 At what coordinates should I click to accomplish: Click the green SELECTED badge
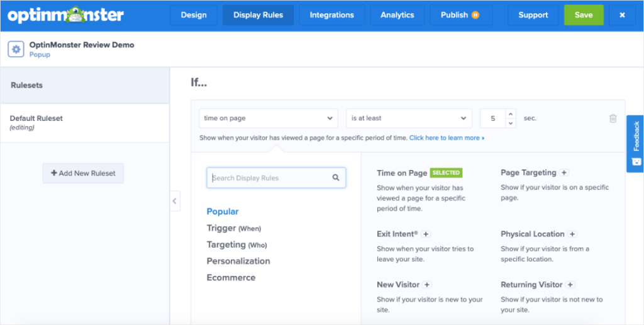(447, 173)
